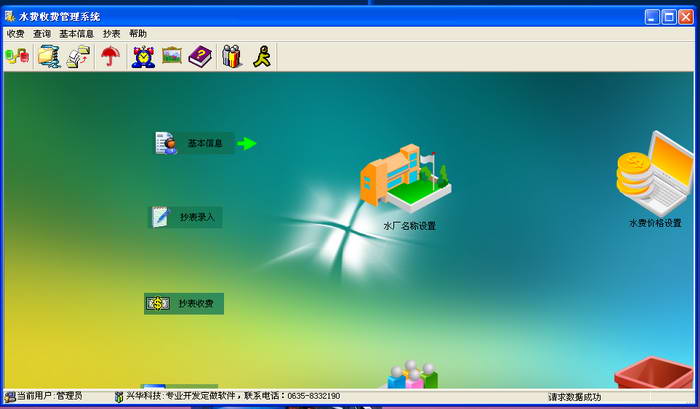Click the 当前用户:管理员 status entry

(50, 396)
